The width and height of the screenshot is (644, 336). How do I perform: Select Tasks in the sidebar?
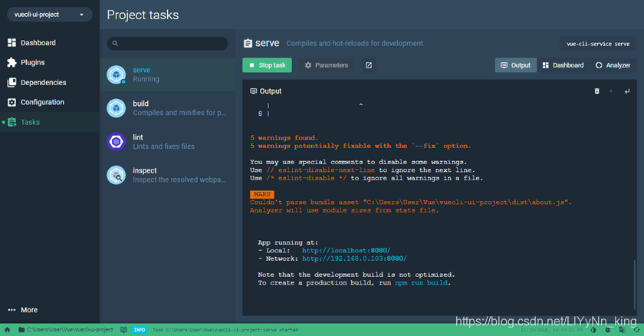[x=49, y=122]
